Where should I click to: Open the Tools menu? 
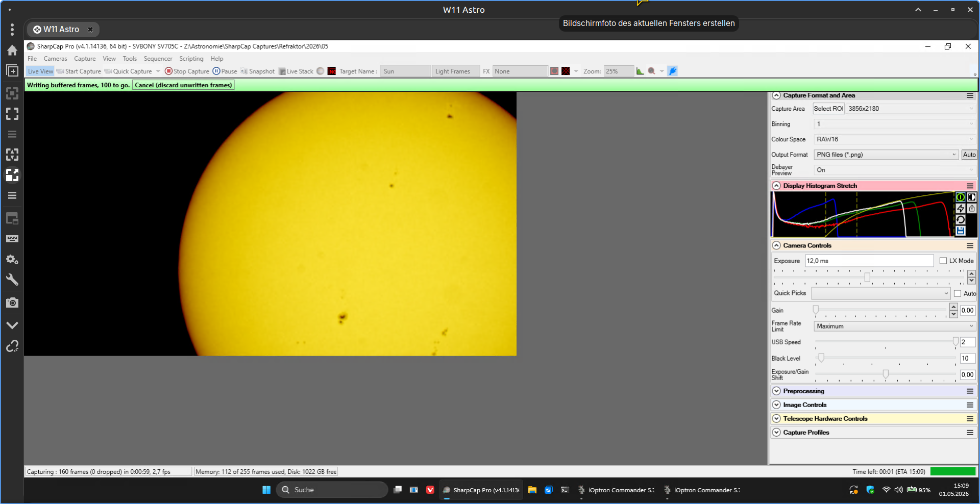point(130,59)
